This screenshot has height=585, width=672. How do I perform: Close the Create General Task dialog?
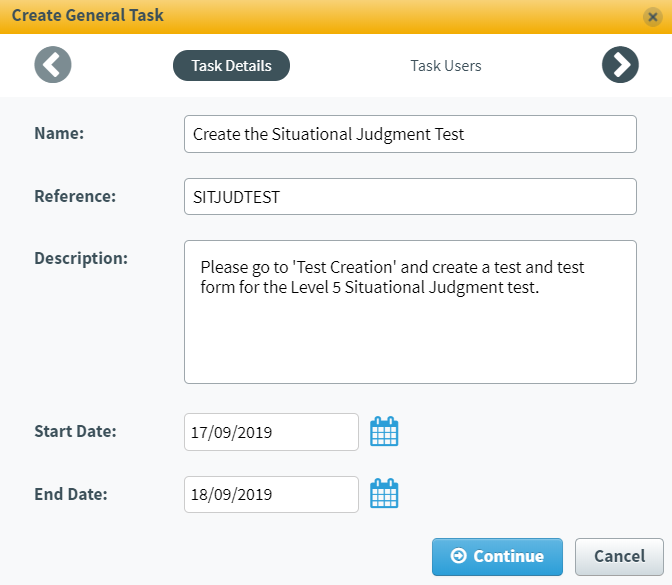(x=653, y=17)
